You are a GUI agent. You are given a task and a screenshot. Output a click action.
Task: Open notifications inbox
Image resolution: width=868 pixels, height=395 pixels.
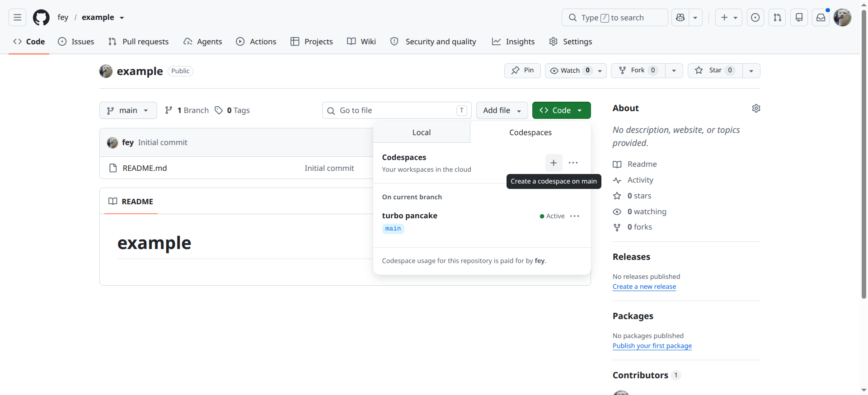(821, 18)
